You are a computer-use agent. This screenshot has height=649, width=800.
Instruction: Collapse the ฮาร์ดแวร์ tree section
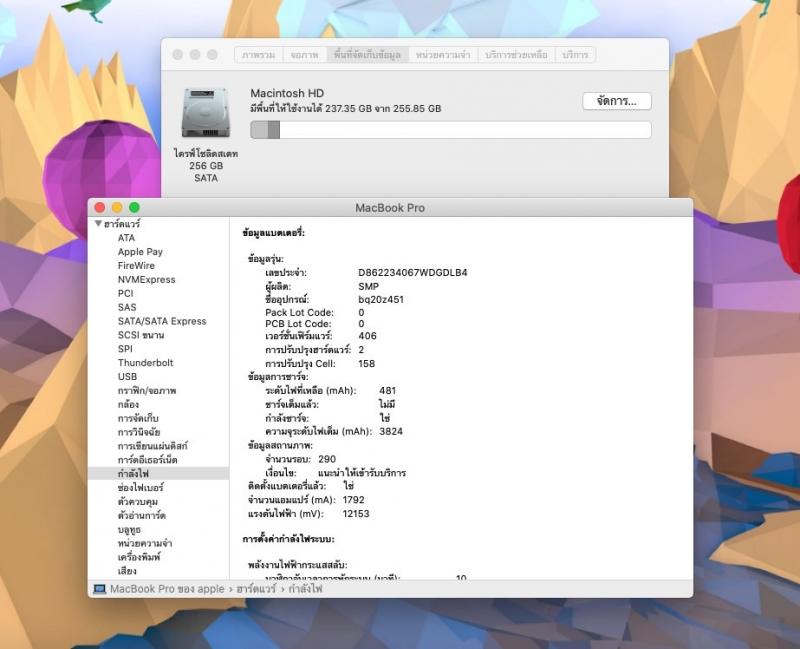tap(98, 223)
